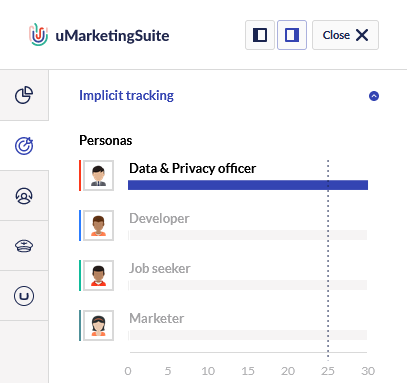
Task: Close the uMarketingSuite panel
Action: pos(345,35)
